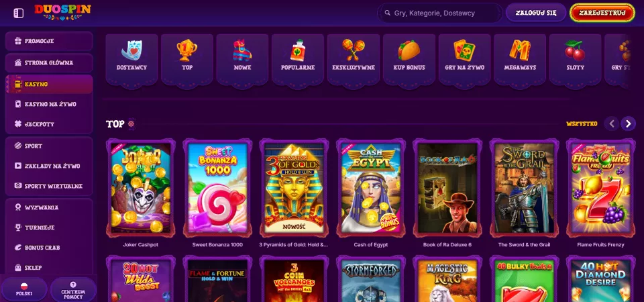Open Nowe piñata category icon
Screen dimensions: 644x302
tap(242, 50)
